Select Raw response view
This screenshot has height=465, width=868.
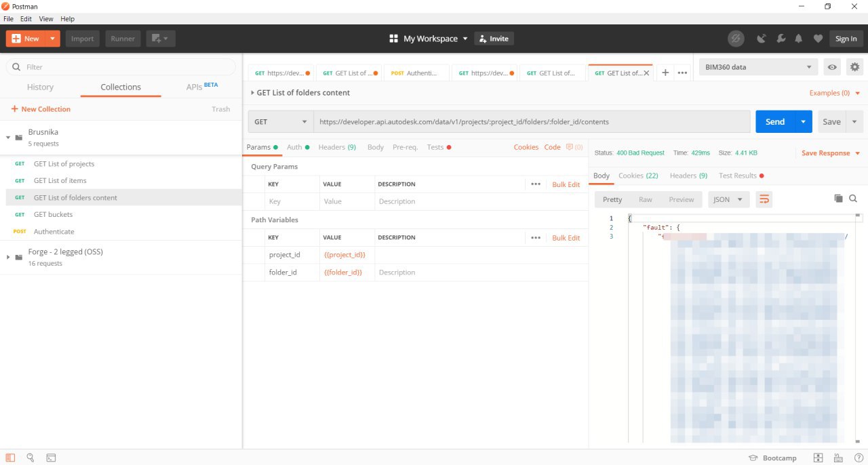click(646, 199)
